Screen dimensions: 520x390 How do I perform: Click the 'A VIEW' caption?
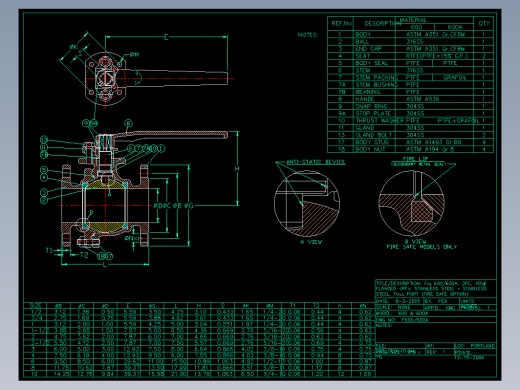pos(311,242)
